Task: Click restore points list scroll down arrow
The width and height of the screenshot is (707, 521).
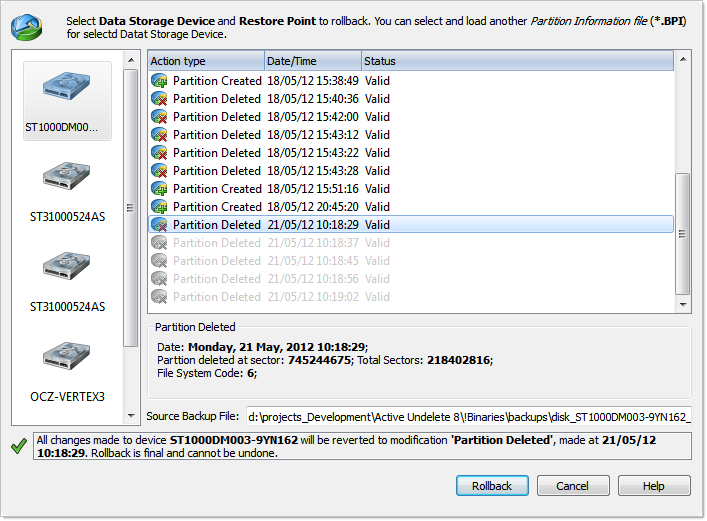Action: 683,304
